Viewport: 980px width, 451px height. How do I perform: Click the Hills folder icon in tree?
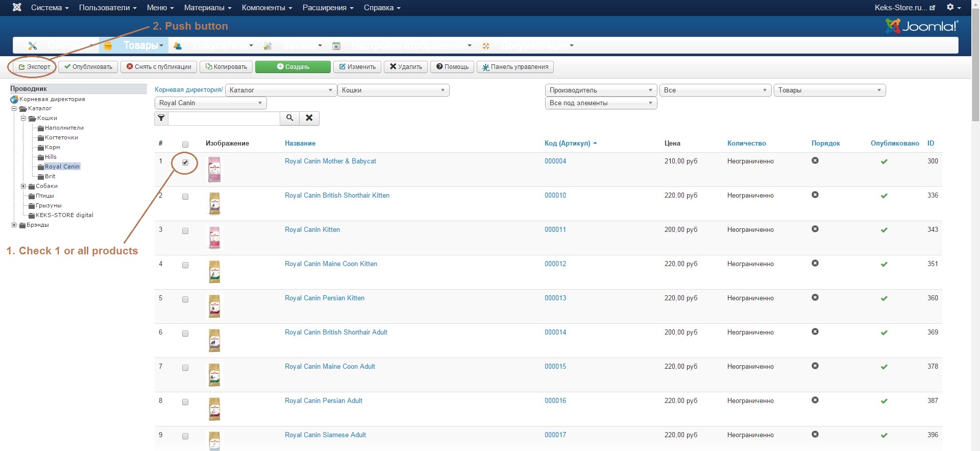41,157
